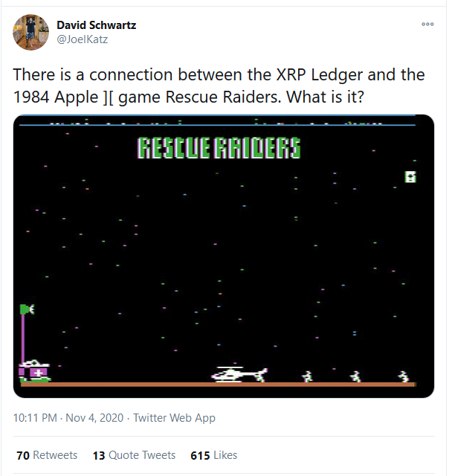
Task: Click the radar strip at top of game image
Action: [217, 121]
